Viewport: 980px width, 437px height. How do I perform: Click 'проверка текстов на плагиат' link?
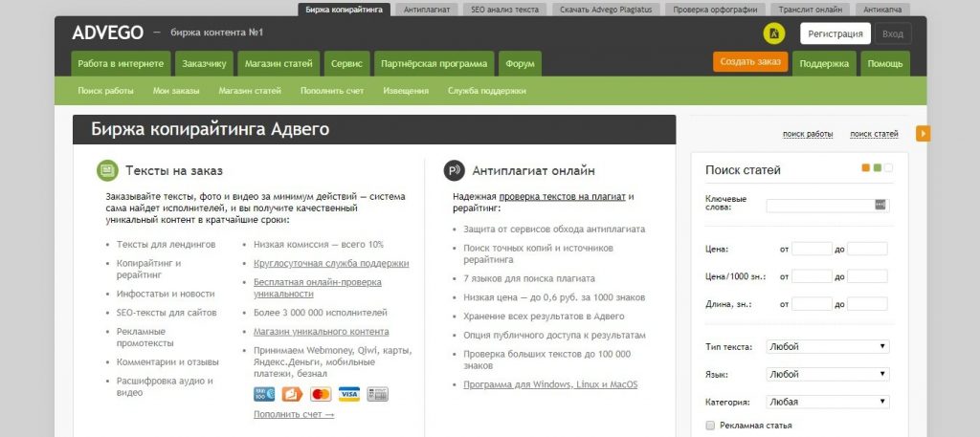(x=562, y=196)
